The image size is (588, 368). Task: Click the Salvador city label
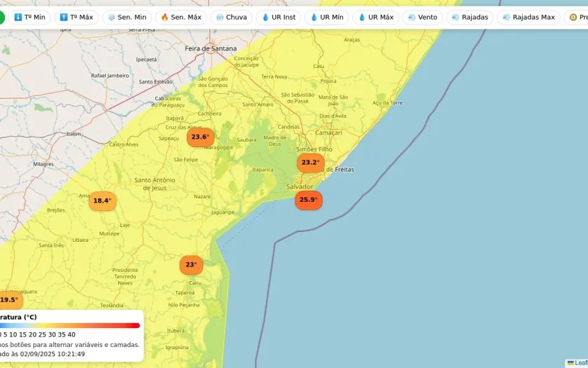[300, 186]
